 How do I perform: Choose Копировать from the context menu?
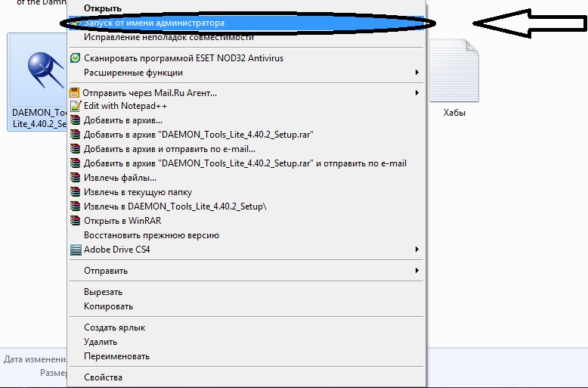tap(246, 306)
